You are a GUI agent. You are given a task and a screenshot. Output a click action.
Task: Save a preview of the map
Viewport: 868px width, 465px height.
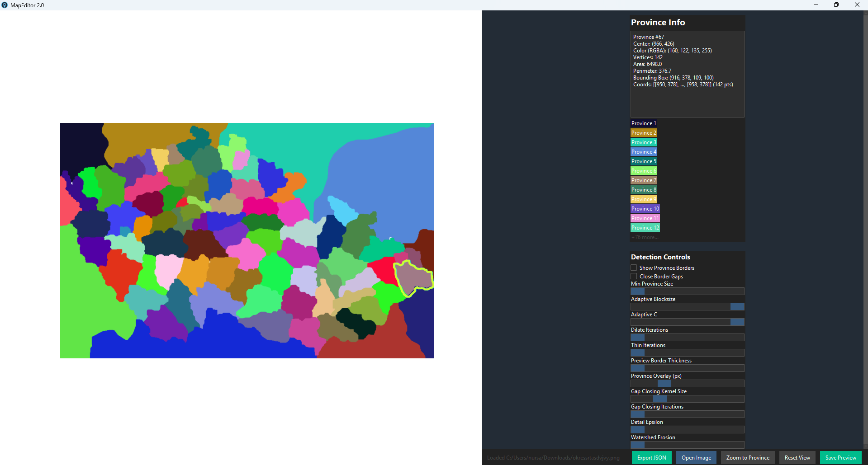point(840,457)
